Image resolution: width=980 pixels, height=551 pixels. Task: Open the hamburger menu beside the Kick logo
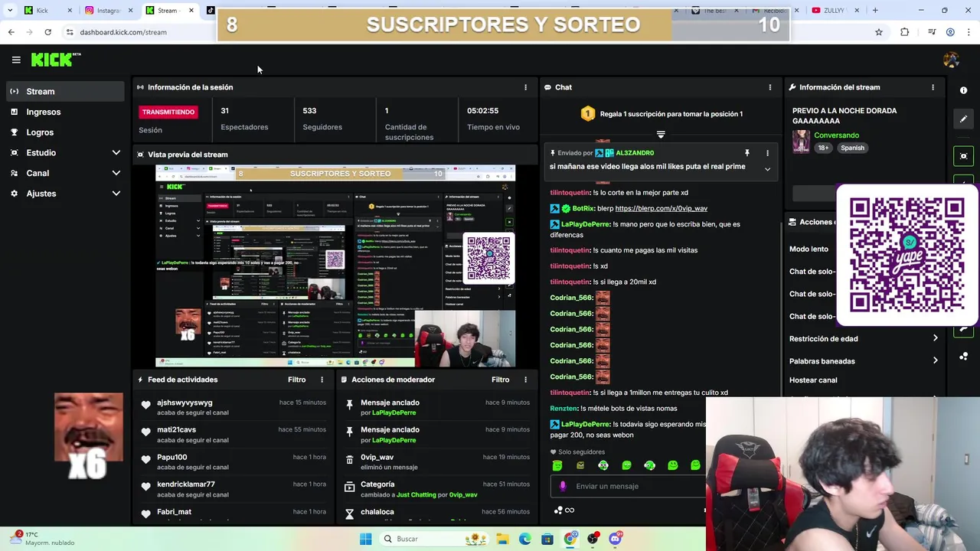coord(16,60)
